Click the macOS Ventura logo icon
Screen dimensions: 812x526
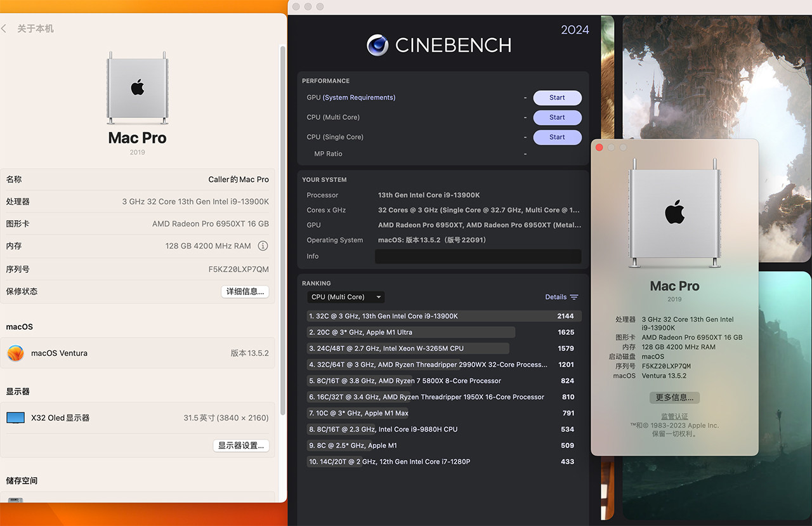[15, 353]
